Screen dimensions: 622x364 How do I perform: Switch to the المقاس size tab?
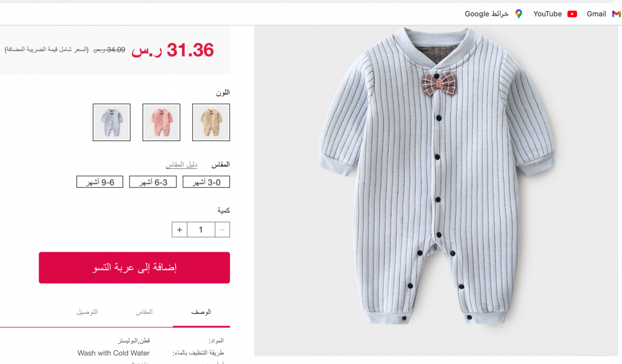[144, 312]
